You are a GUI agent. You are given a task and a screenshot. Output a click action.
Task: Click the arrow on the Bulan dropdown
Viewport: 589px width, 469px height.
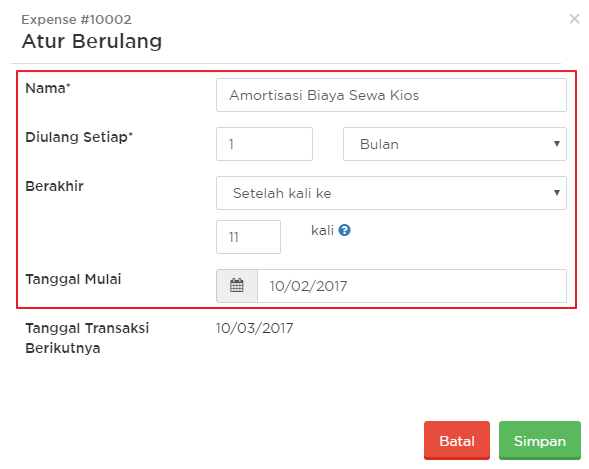point(557,144)
